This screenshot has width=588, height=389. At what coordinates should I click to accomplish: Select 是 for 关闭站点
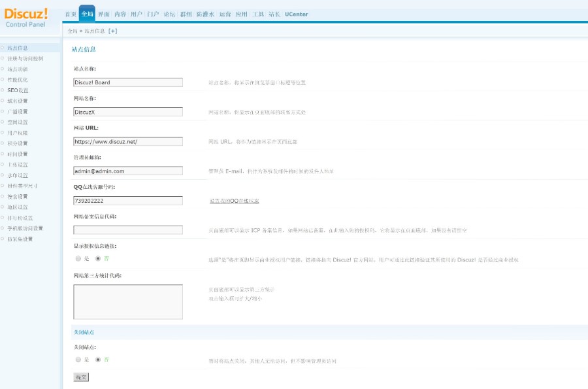click(x=78, y=360)
